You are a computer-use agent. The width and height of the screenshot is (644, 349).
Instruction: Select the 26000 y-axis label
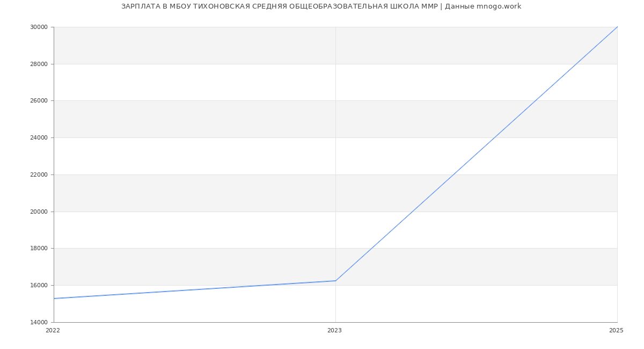(x=39, y=101)
